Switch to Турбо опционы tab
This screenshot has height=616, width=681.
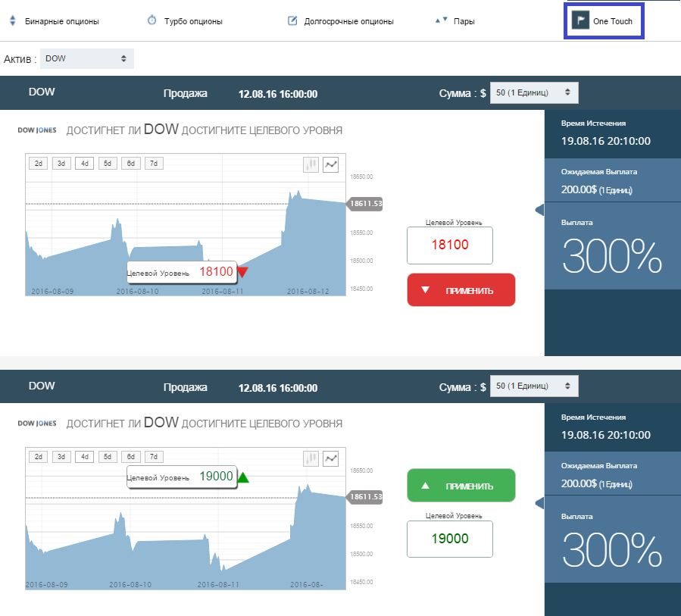pyautogui.click(x=185, y=21)
